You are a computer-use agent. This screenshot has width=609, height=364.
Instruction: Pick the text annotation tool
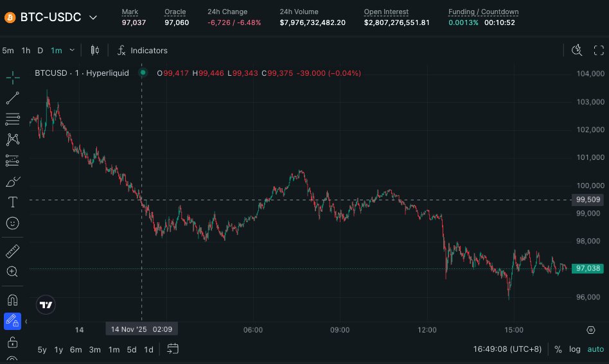12,202
